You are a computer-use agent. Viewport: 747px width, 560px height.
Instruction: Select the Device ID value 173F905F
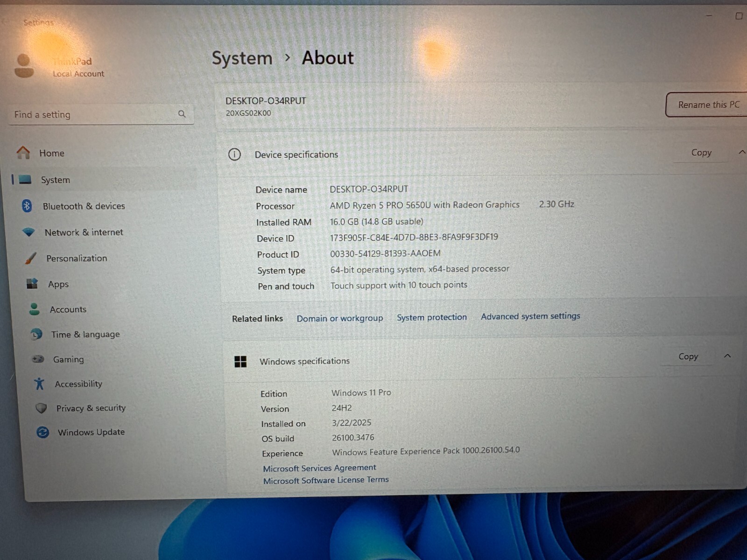pyautogui.click(x=414, y=237)
